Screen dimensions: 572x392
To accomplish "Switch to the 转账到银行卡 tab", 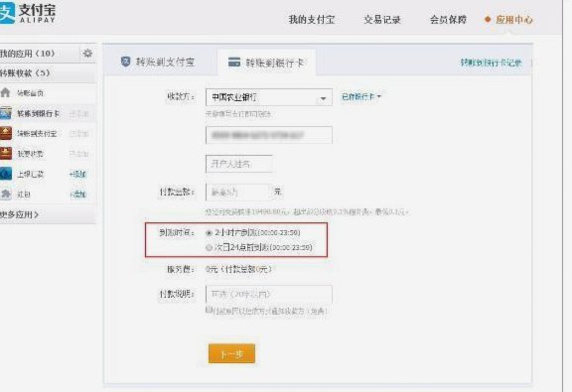I will (267, 63).
